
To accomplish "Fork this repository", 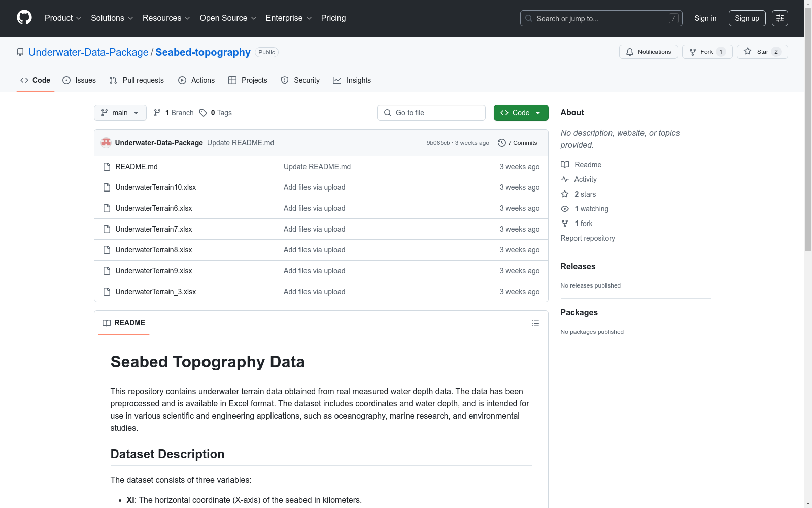I will click(x=707, y=52).
